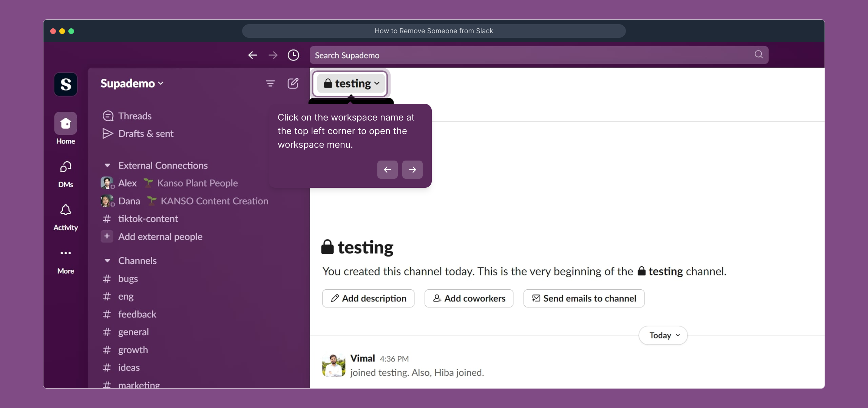Select Drafts & sent
868x408 pixels.
[145, 133]
